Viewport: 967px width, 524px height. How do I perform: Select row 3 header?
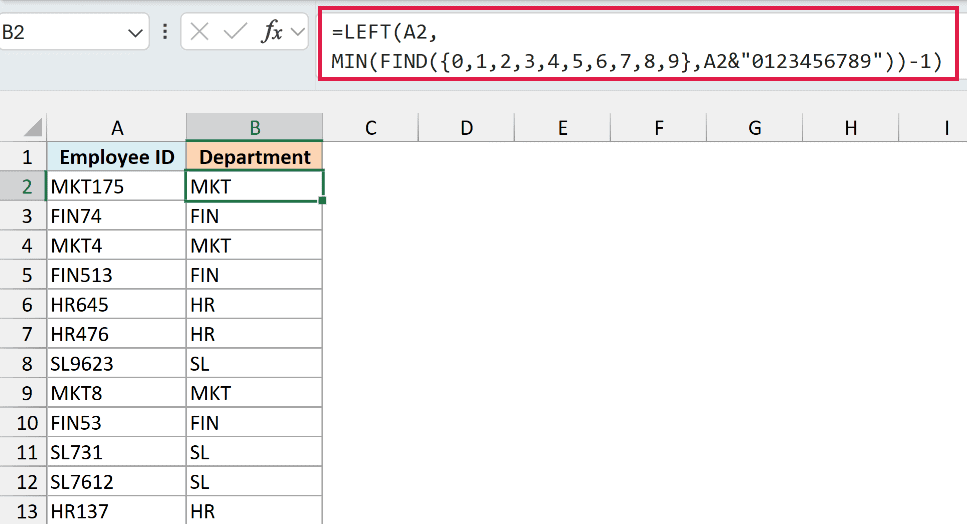[x=23, y=216]
